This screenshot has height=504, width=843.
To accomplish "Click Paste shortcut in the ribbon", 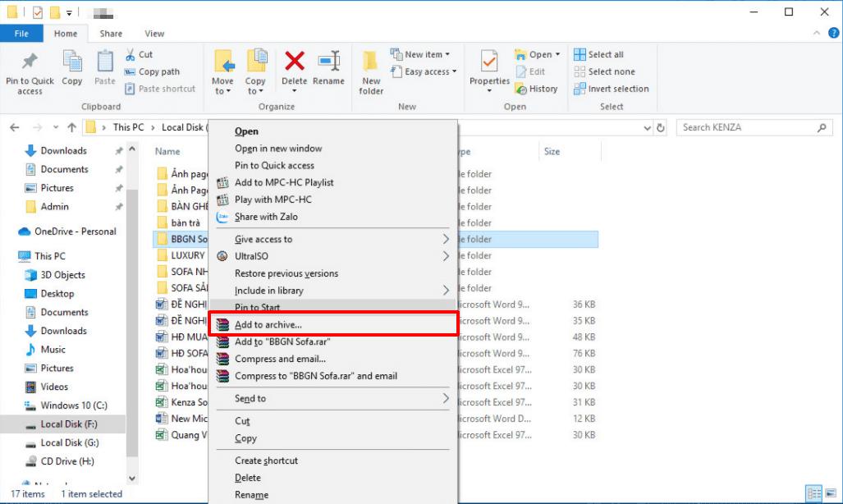I will point(160,89).
